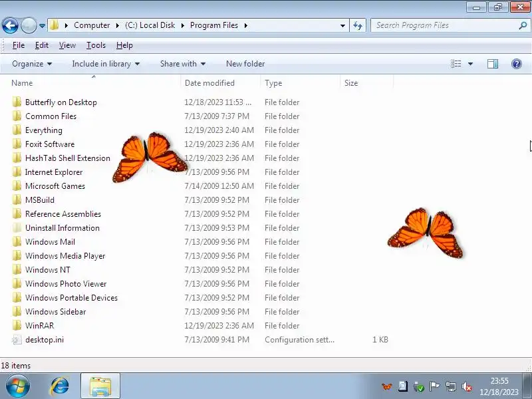Viewport: 532px width, 399px height.
Task: Click the Forward navigation arrow button
Action: point(29,25)
